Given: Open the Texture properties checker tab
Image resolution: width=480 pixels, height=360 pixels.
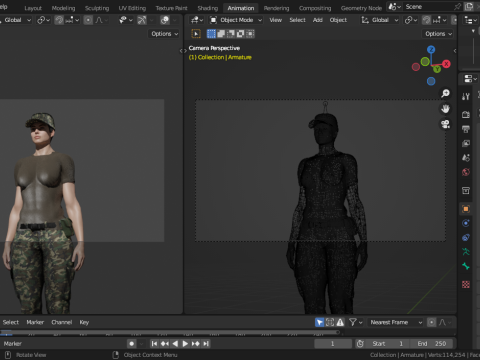Looking at the screenshot, I should click(x=466, y=284).
